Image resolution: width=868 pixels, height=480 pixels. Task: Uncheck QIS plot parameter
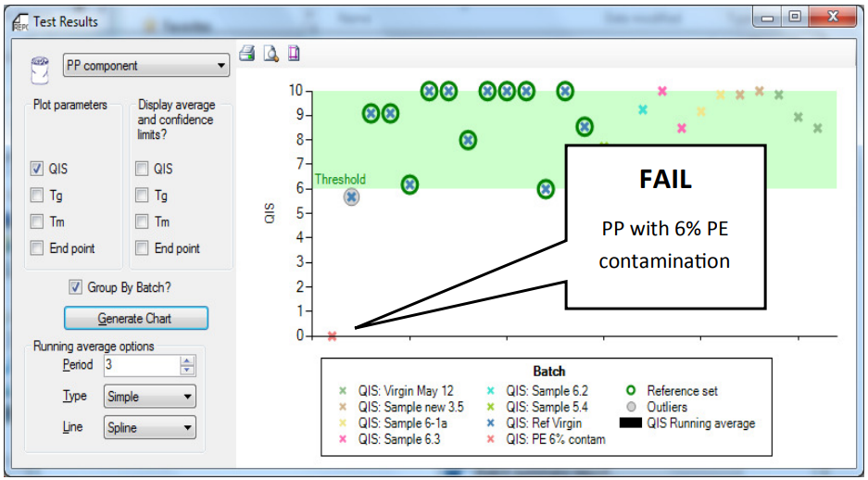pyautogui.click(x=37, y=169)
